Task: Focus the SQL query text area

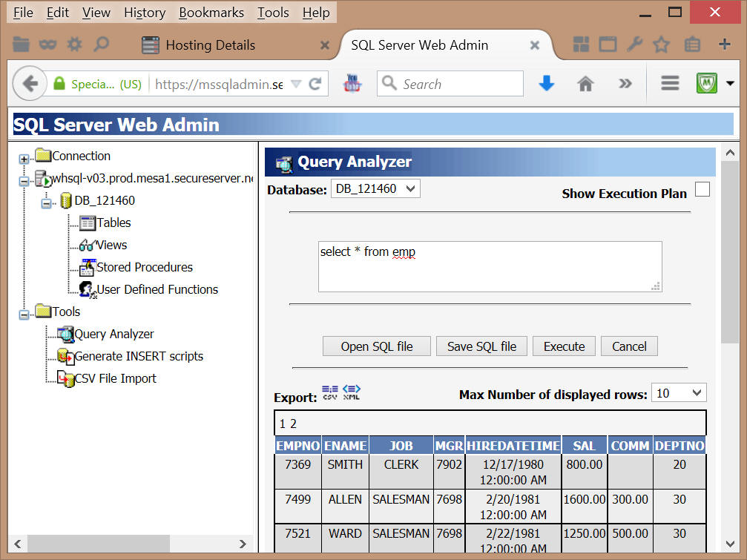Action: point(490,267)
